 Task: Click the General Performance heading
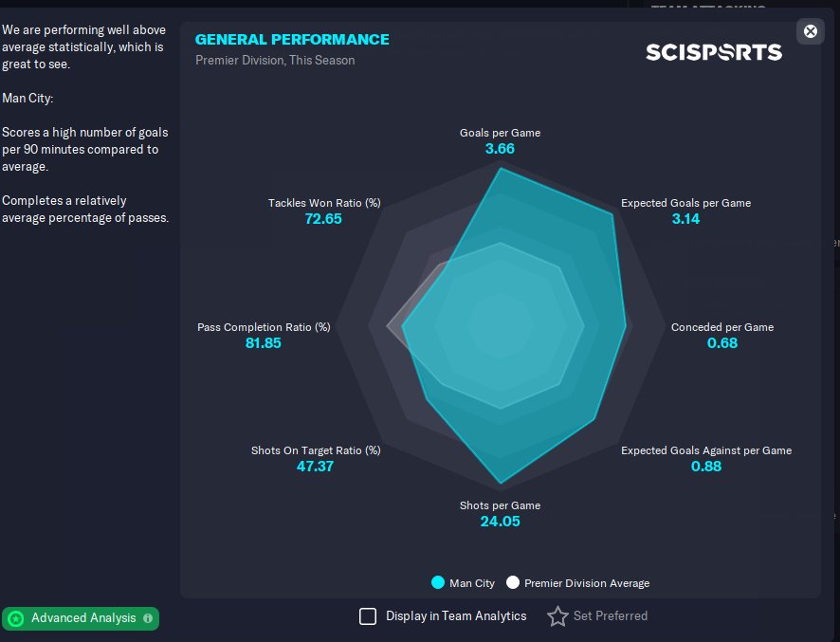click(292, 40)
